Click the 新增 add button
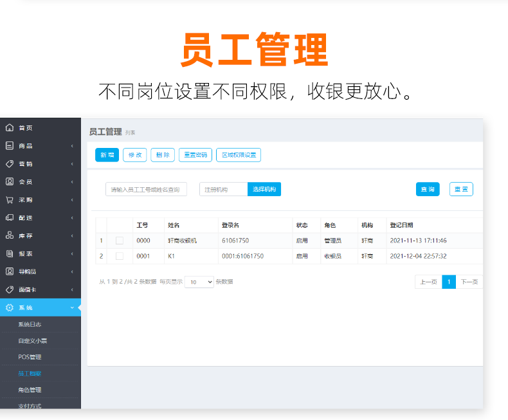 107,155
